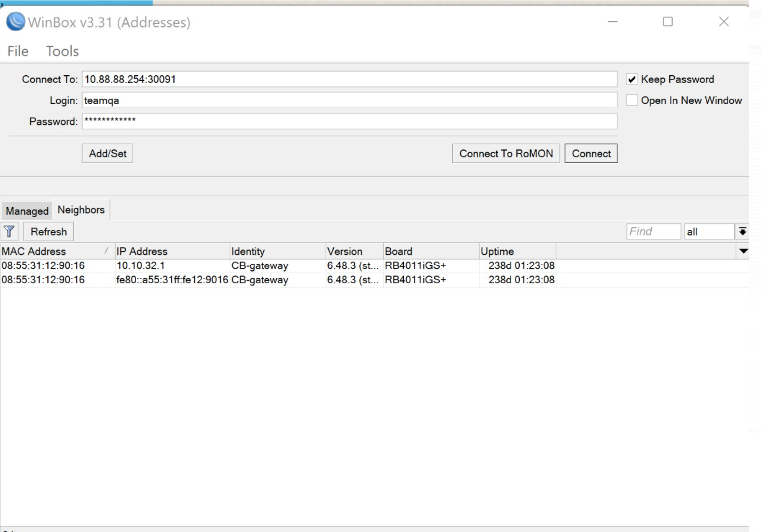The height and width of the screenshot is (532, 761).
Task: Expand the dropdown arrow beside 'all' field
Action: pos(742,232)
